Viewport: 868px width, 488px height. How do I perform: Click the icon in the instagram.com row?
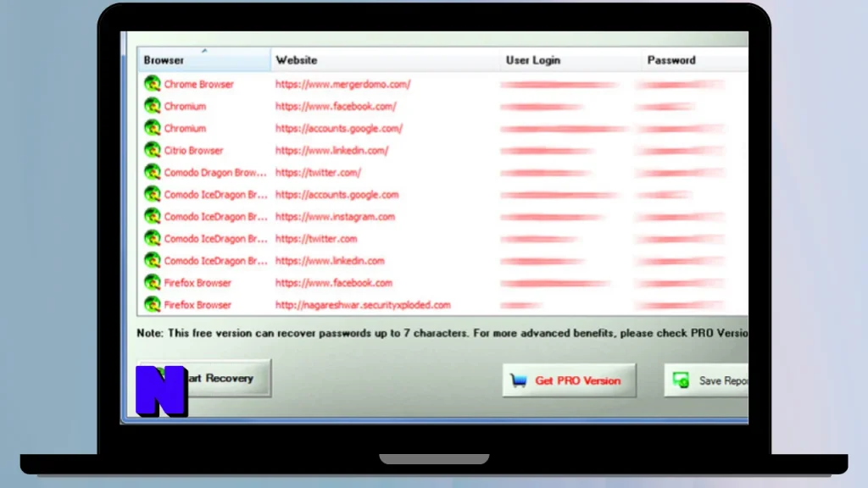coord(153,216)
